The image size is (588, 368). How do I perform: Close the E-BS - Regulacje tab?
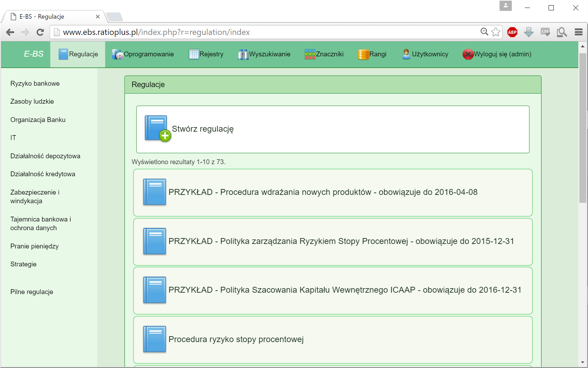coord(98,17)
